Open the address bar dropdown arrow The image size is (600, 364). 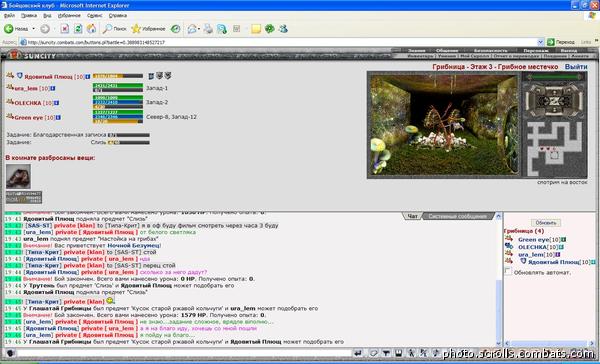coord(540,42)
